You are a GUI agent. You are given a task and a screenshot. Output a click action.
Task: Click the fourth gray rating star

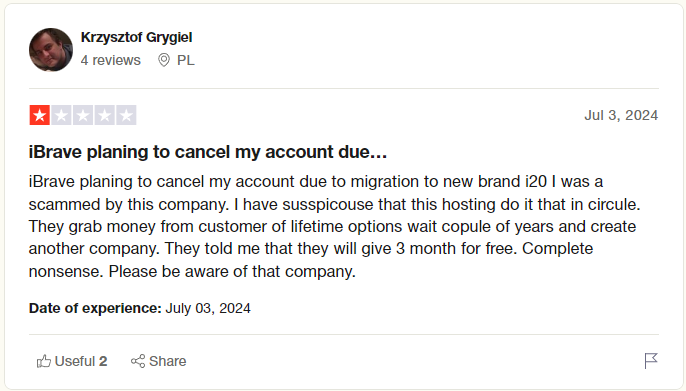[105, 115]
